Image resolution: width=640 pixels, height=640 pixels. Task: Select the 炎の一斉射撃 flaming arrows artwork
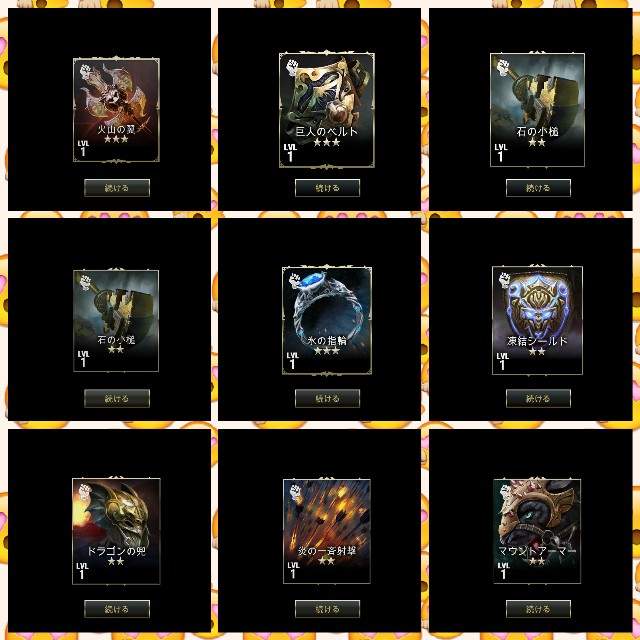pos(327,514)
